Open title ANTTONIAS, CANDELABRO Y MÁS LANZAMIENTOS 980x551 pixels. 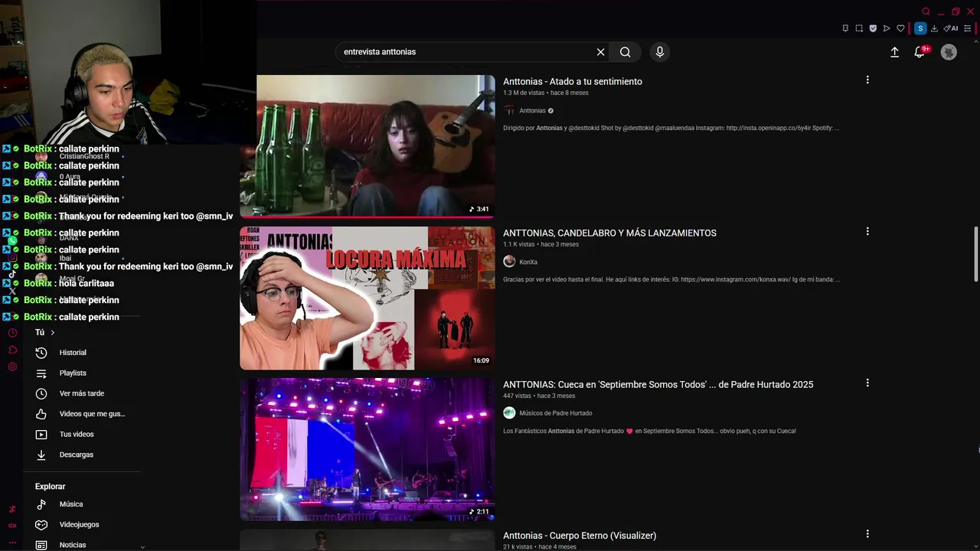[609, 233]
